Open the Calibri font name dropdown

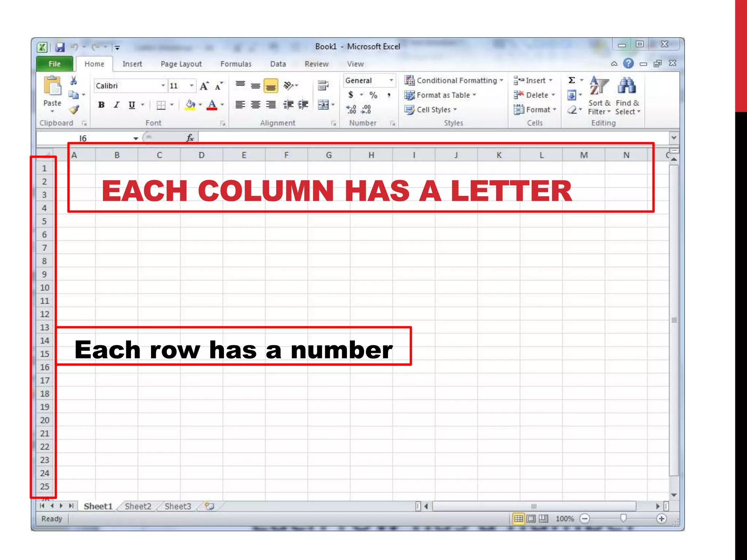(x=163, y=86)
